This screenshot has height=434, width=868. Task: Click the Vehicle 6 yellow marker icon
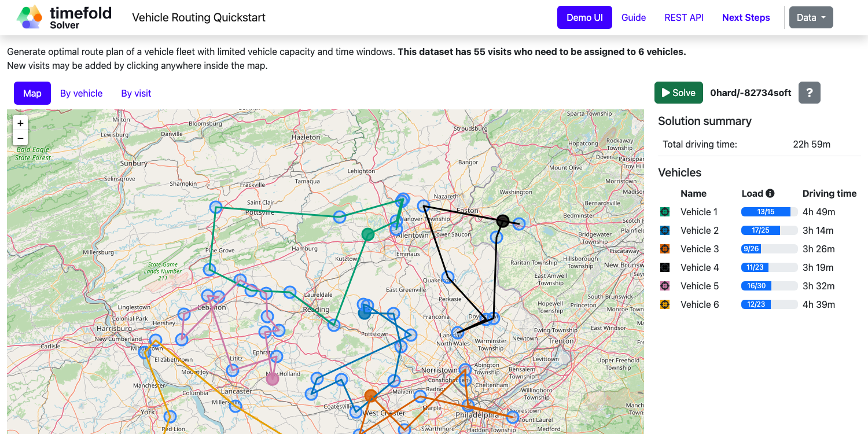click(665, 304)
